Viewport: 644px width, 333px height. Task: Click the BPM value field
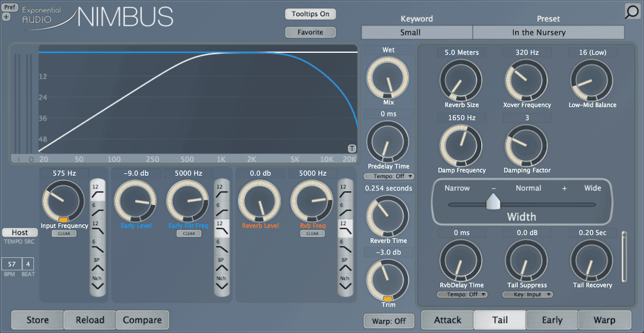coord(11,264)
